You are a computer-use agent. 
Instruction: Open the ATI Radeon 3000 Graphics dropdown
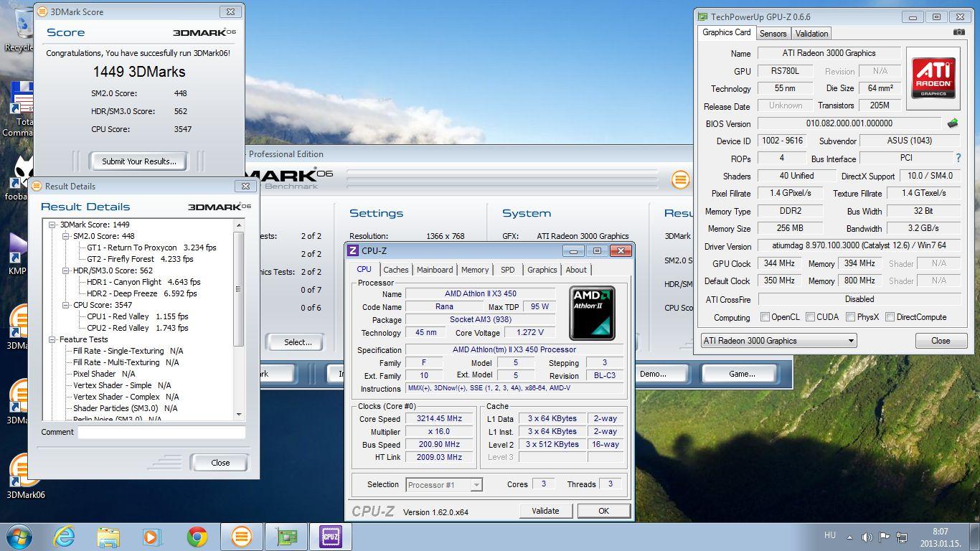click(x=778, y=341)
